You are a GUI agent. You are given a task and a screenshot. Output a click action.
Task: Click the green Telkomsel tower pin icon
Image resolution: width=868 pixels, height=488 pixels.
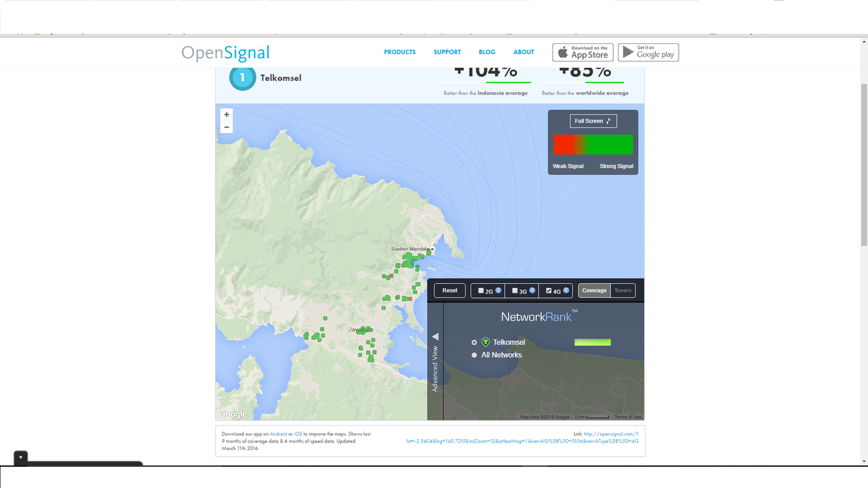point(486,342)
